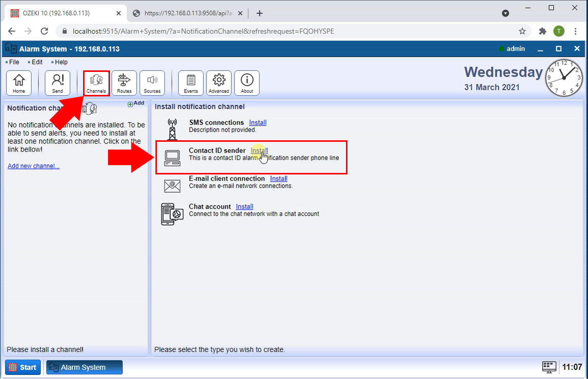Viewport: 588px width, 379px height.
Task: Click the 'Chat account' title text
Action: tap(209, 207)
